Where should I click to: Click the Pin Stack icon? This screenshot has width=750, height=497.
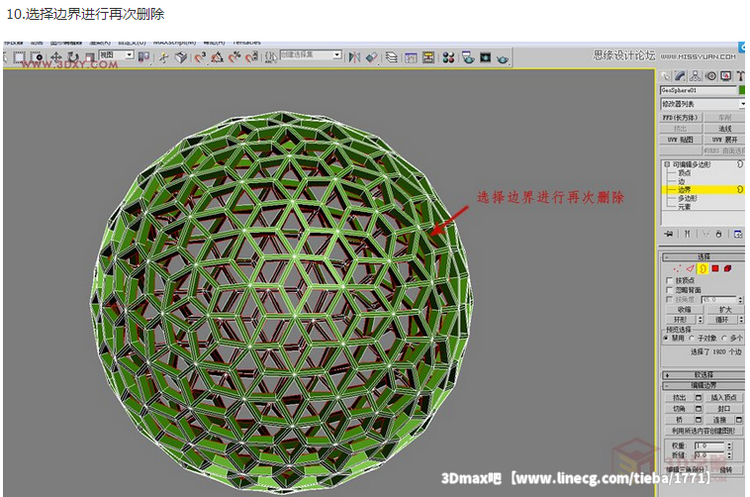[x=669, y=234]
